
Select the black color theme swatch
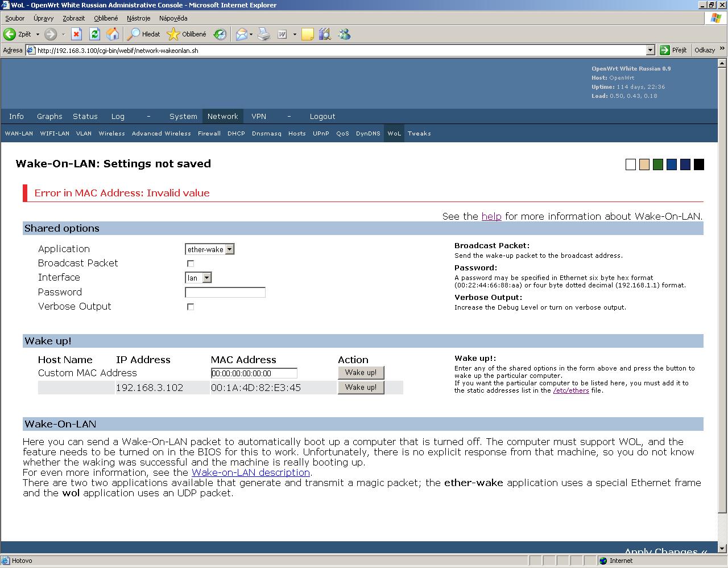(x=699, y=164)
